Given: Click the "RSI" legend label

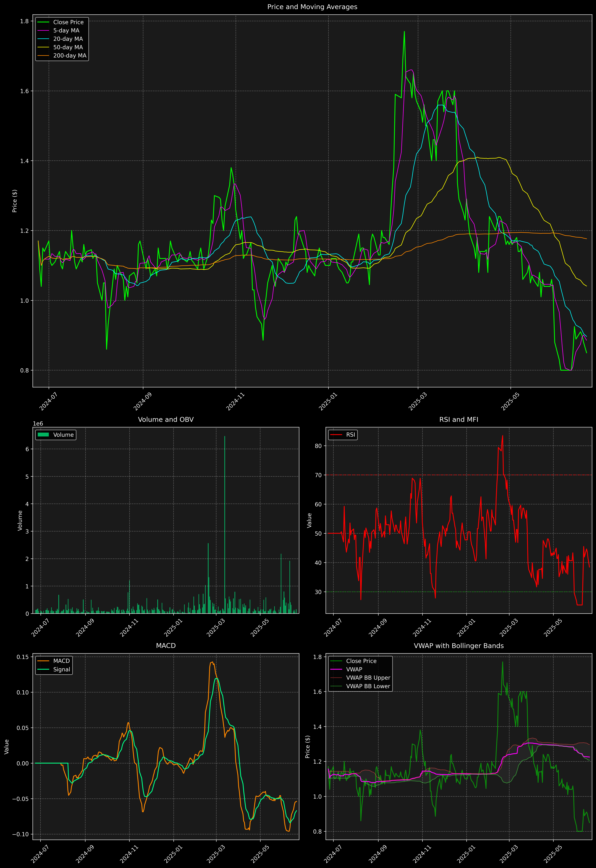Looking at the screenshot, I should tap(351, 435).
